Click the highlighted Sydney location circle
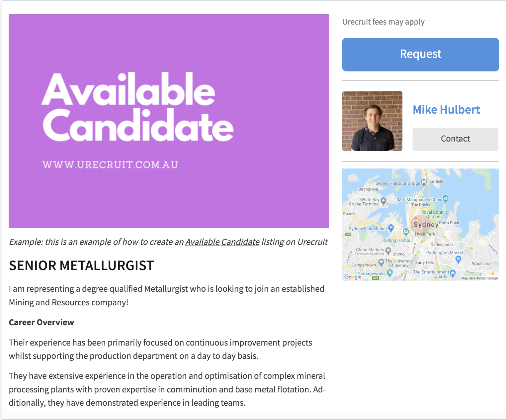The image size is (506, 420). pos(421,224)
